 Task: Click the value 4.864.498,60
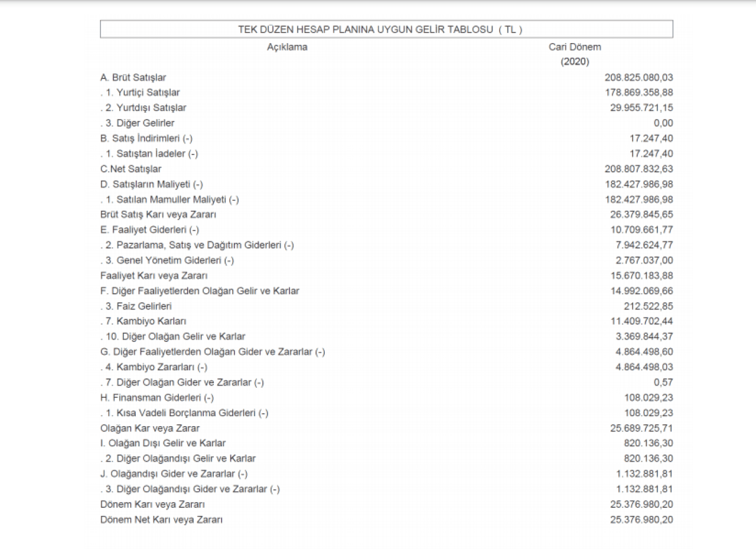(644, 352)
